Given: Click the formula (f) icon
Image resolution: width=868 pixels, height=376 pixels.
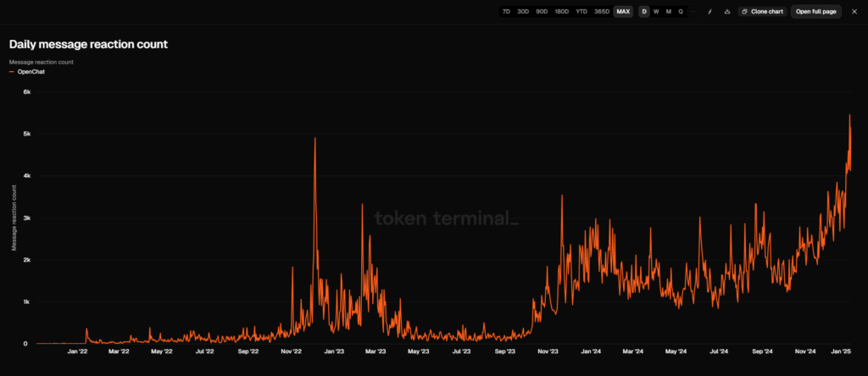Looking at the screenshot, I should [x=710, y=12].
